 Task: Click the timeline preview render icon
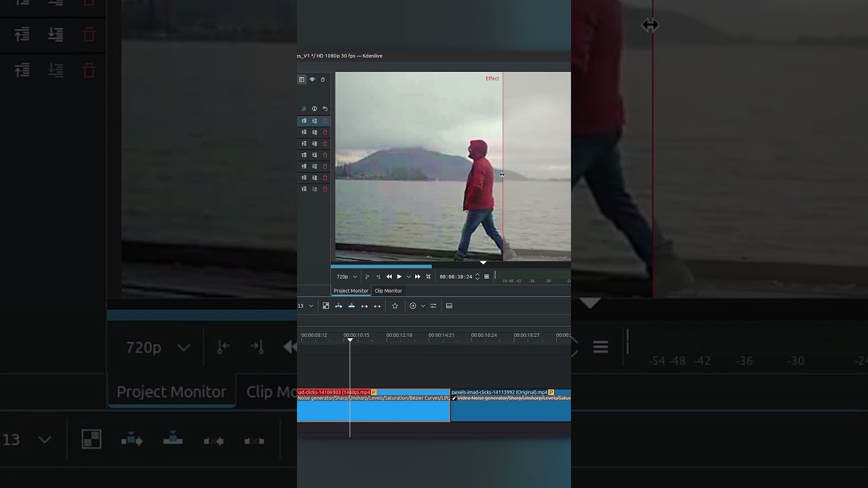(x=413, y=306)
